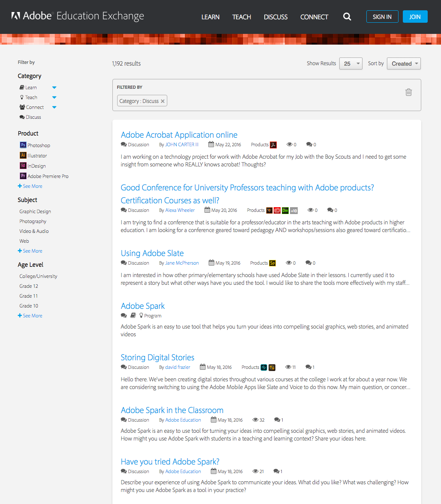Open the Using Adobe Slate discussion
441x504 pixels.
click(152, 253)
